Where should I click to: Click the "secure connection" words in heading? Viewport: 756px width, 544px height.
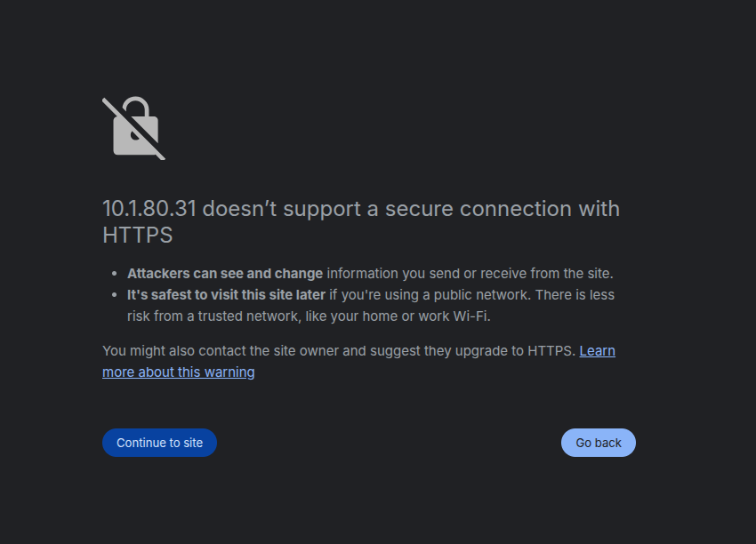pyautogui.click(x=479, y=209)
